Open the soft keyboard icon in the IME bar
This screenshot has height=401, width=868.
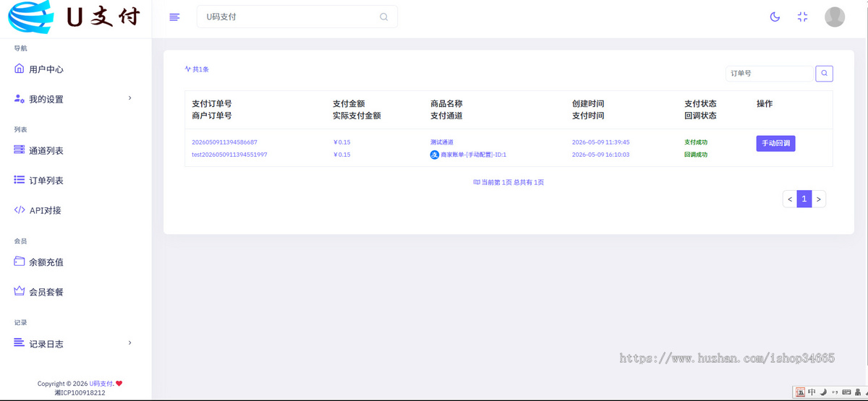point(846,392)
